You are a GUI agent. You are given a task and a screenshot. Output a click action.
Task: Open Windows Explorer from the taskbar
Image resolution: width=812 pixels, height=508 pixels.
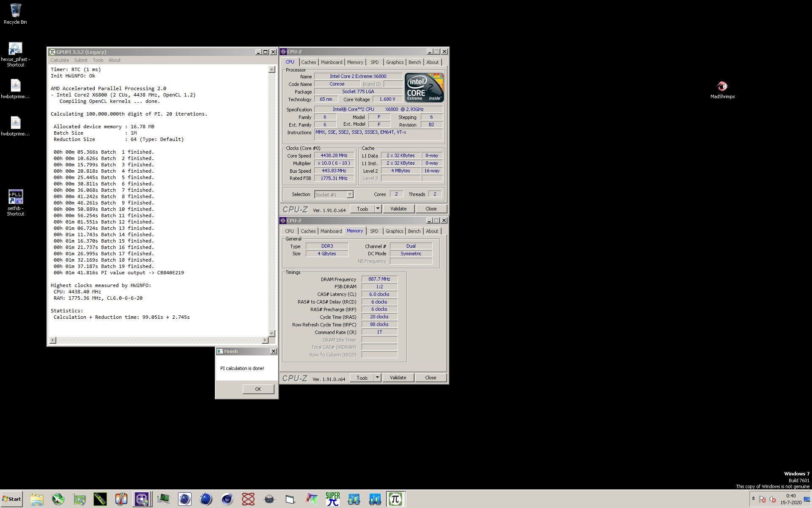pos(37,500)
